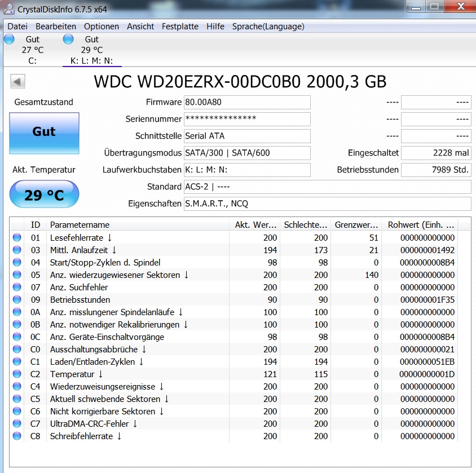Click status dot for UltraDMA-CRC-Fehler row
Image resolution: width=476 pixels, height=473 pixels.
click(x=17, y=423)
